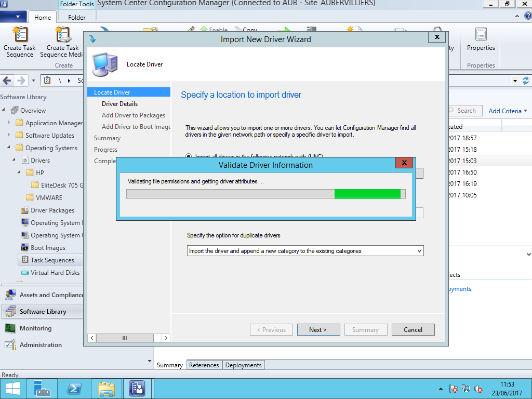Select the Drivers node icon

point(25,160)
